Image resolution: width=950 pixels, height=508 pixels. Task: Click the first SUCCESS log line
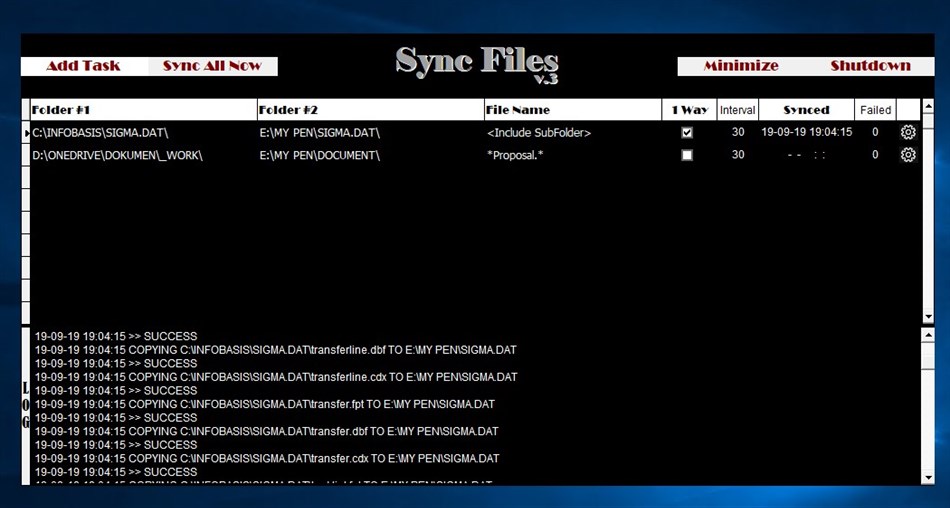pos(116,336)
